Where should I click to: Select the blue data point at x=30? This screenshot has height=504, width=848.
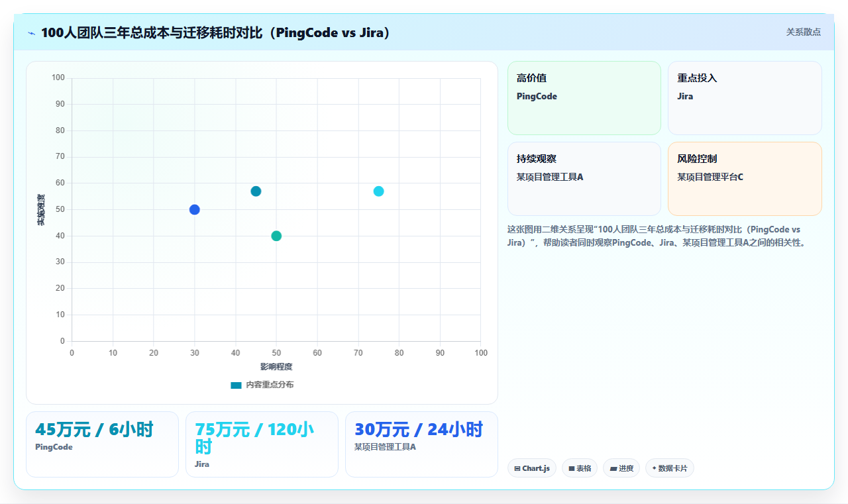[194, 209]
